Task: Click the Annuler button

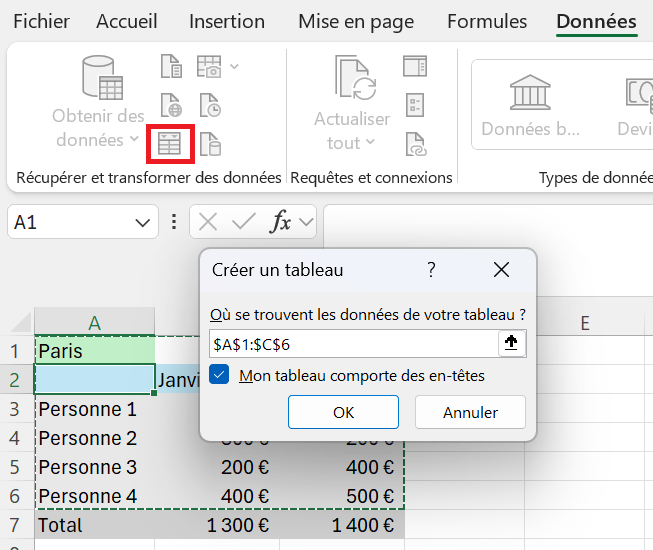Action: 470,412
